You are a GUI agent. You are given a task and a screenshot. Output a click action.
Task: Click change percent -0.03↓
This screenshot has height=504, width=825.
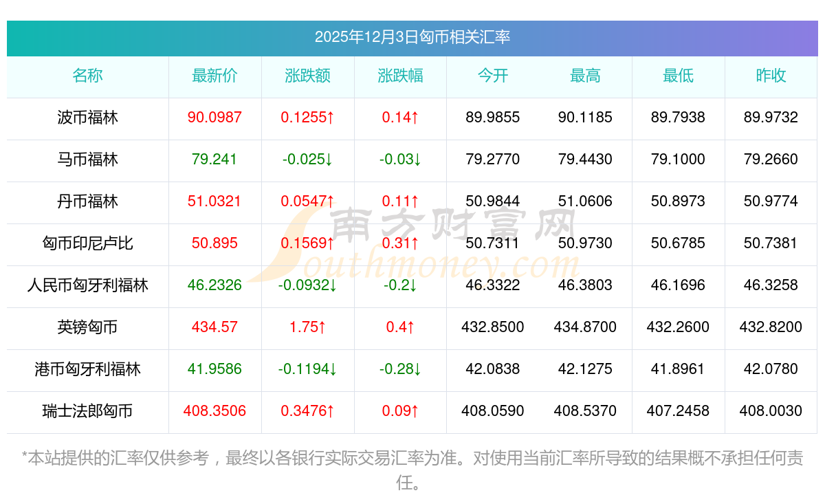tap(401, 160)
